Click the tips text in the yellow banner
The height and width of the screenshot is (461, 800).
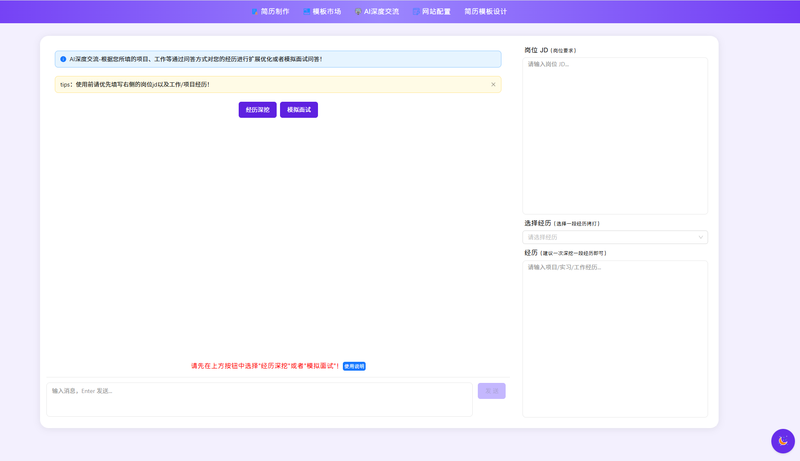[x=135, y=85]
